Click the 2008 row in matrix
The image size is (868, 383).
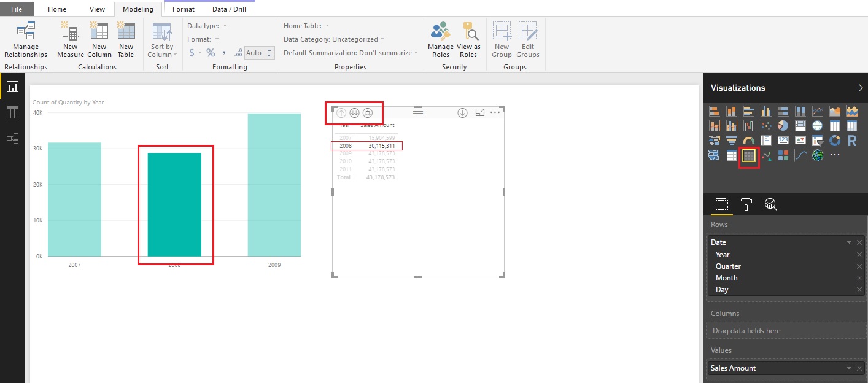[366, 146]
